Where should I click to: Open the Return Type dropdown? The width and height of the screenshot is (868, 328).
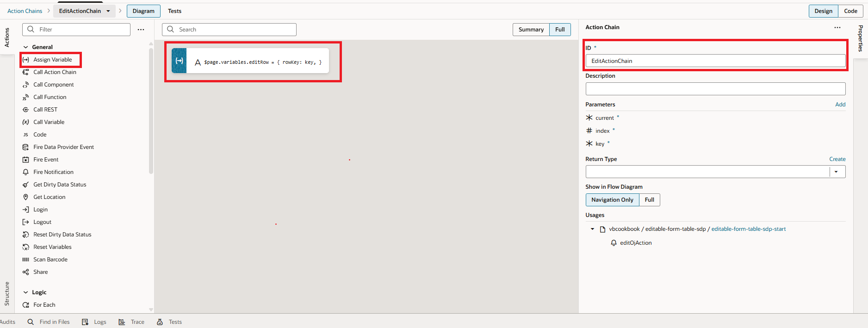pos(836,172)
